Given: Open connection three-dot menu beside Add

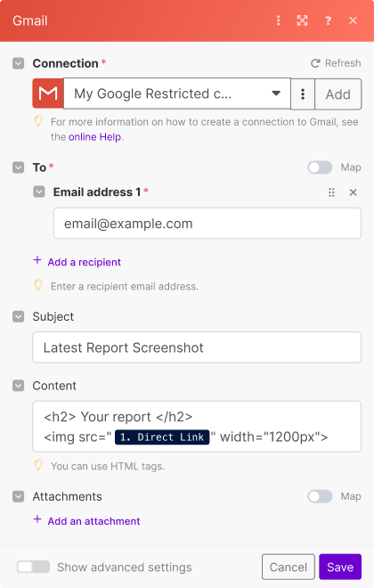Looking at the screenshot, I should pos(303,94).
